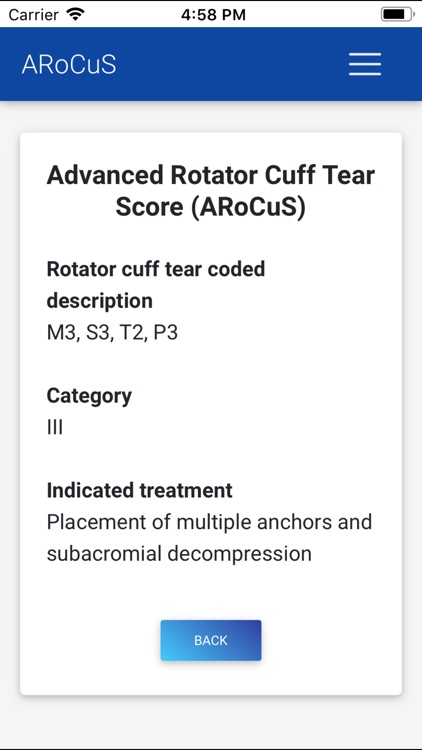Image resolution: width=422 pixels, height=750 pixels.
Task: Click the word AROCUS in the heading
Action: [x=249, y=208]
